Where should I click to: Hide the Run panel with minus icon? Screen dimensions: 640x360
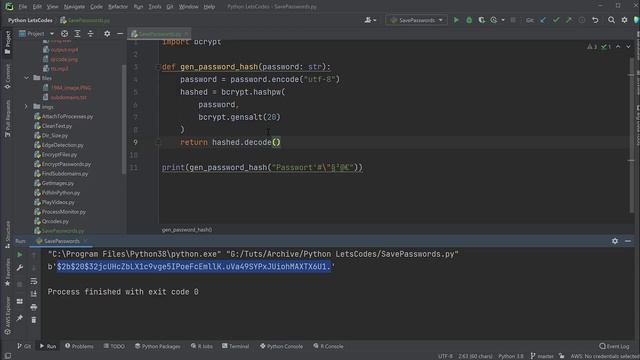point(628,241)
